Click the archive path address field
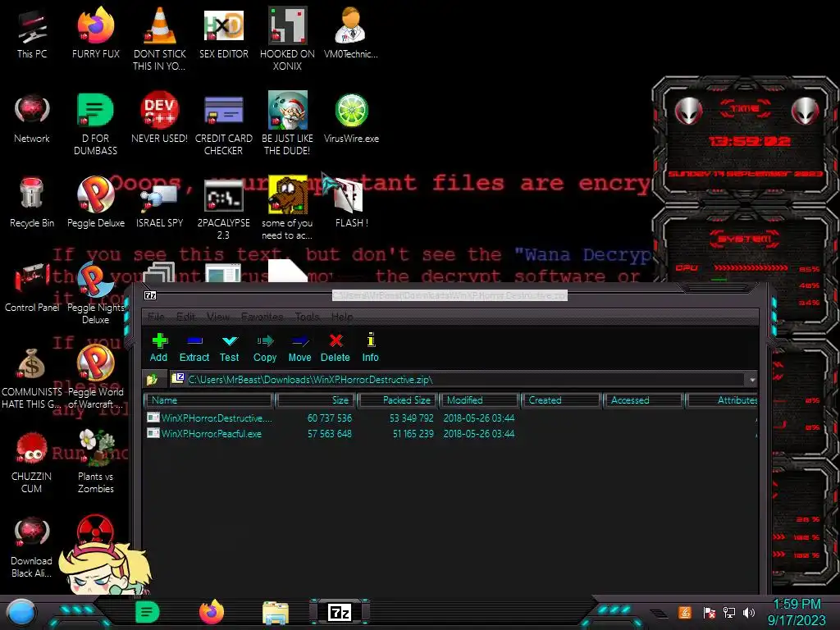 [458, 380]
